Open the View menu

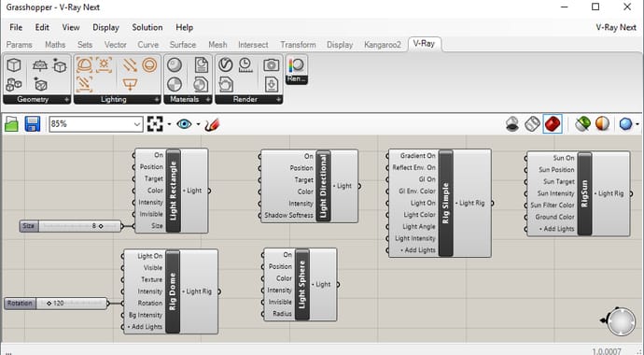coord(71,27)
